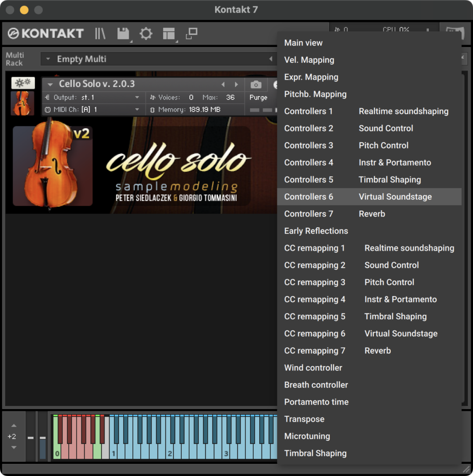This screenshot has width=473, height=476.
Task: Select CC remapping 7 Reverb
Action: [369, 350]
